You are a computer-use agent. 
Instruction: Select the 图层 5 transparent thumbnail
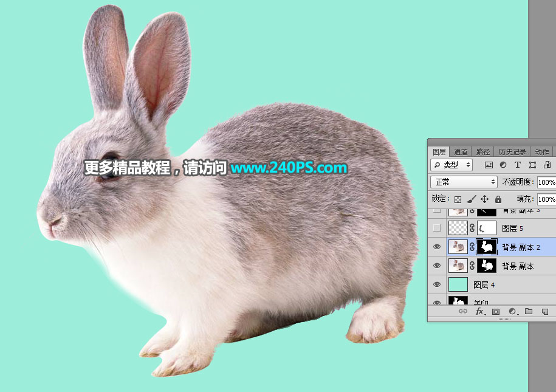[458, 228]
